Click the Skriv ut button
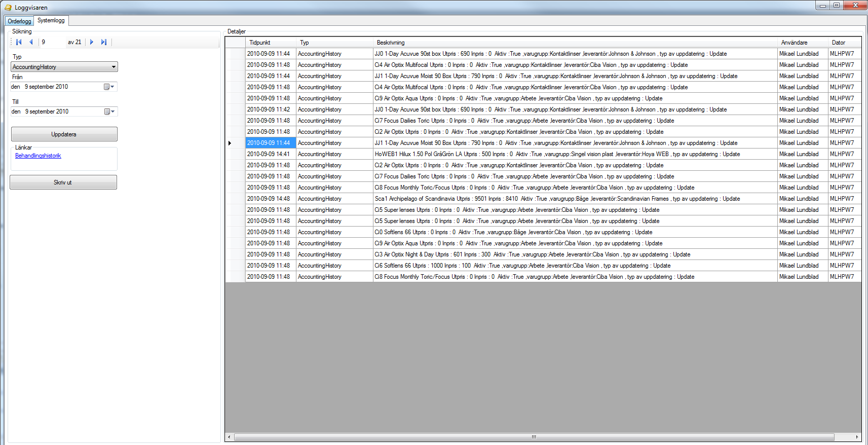This screenshot has height=445, width=868. (x=63, y=182)
